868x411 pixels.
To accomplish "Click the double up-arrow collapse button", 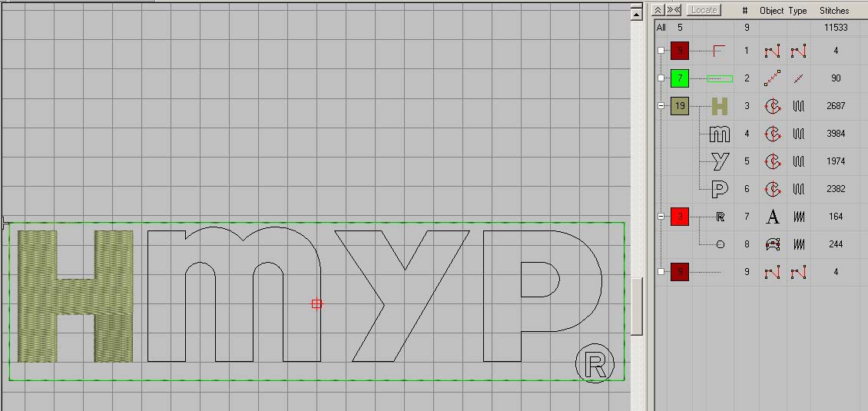I will pyautogui.click(x=658, y=10).
